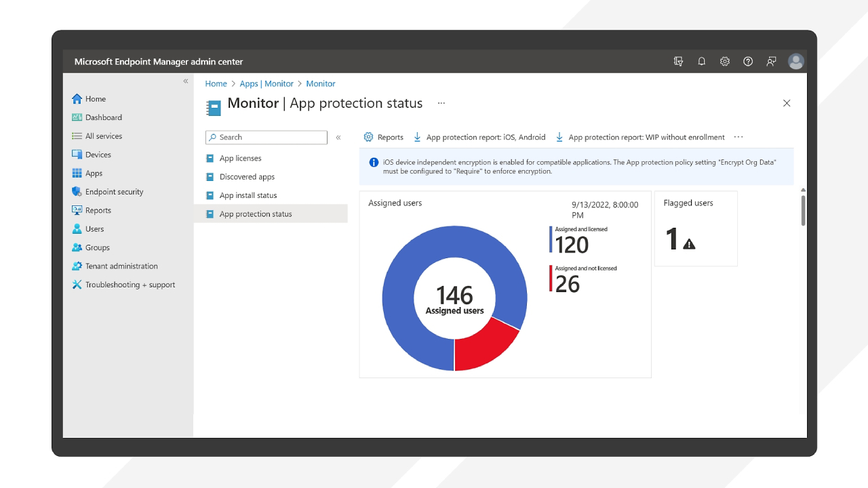Screen dimensions: 868x488
Task: Click the 9/13/2022, 8:00:00 PM timestamp
Action: click(605, 209)
